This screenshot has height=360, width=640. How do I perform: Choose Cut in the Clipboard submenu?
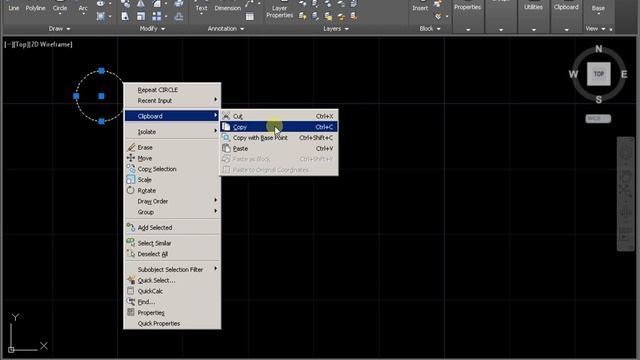[279, 116]
